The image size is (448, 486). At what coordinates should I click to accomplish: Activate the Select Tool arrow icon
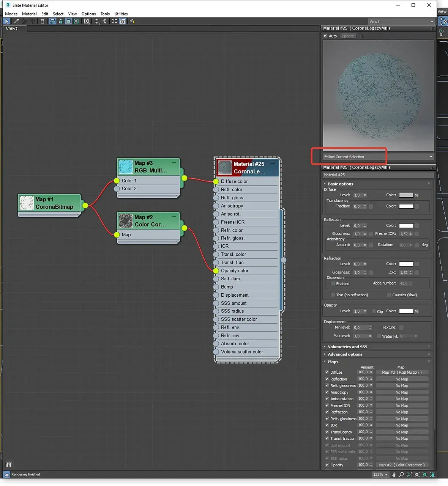point(6,21)
